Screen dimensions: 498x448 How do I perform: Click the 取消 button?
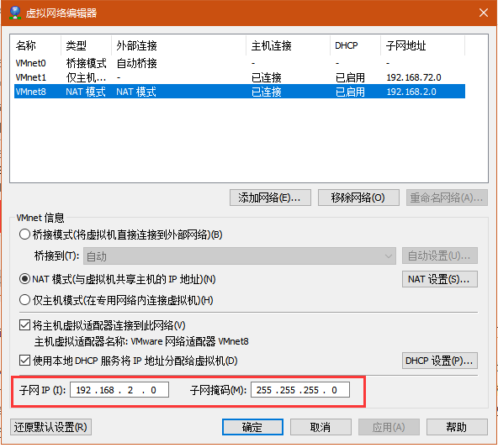[321, 427]
